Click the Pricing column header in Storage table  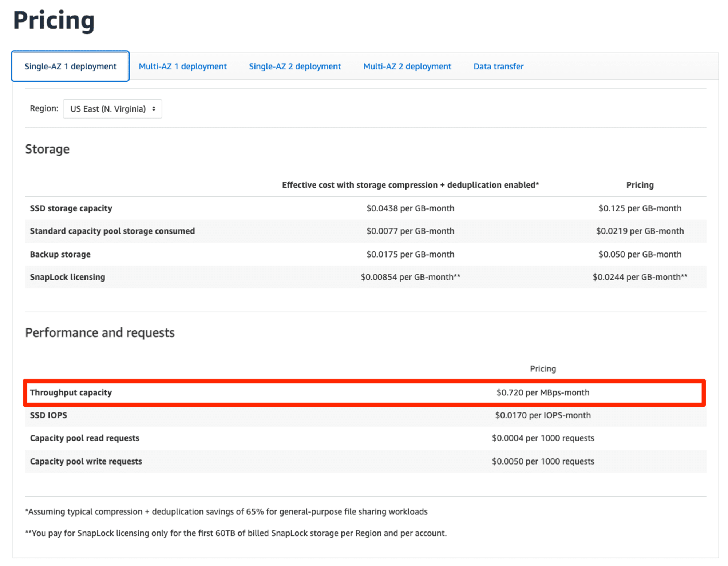(640, 185)
